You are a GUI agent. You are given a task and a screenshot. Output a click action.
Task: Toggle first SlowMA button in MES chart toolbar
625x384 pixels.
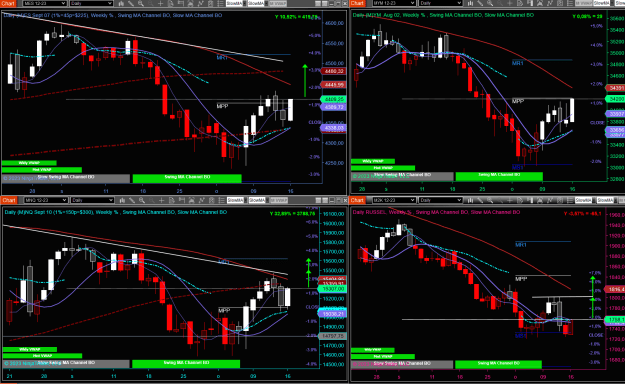point(234,3)
